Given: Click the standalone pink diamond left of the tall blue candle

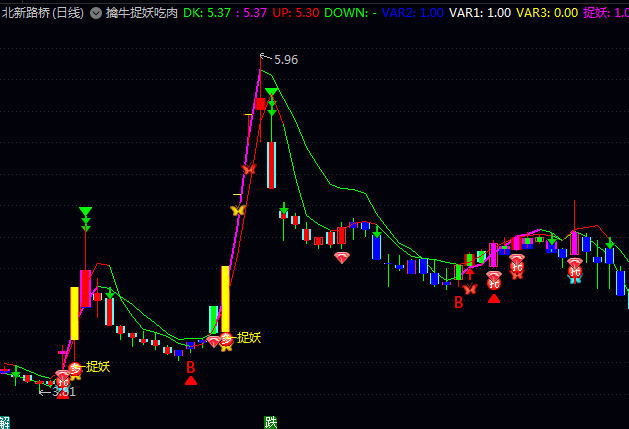Looking at the screenshot, I should tap(342, 258).
